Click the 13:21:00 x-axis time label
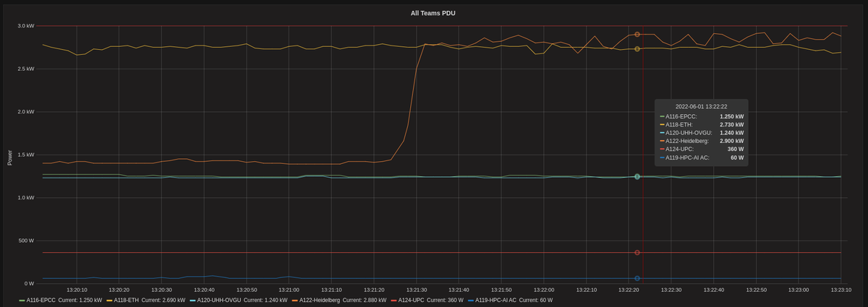Screen dimensions: 868x307 point(289,290)
